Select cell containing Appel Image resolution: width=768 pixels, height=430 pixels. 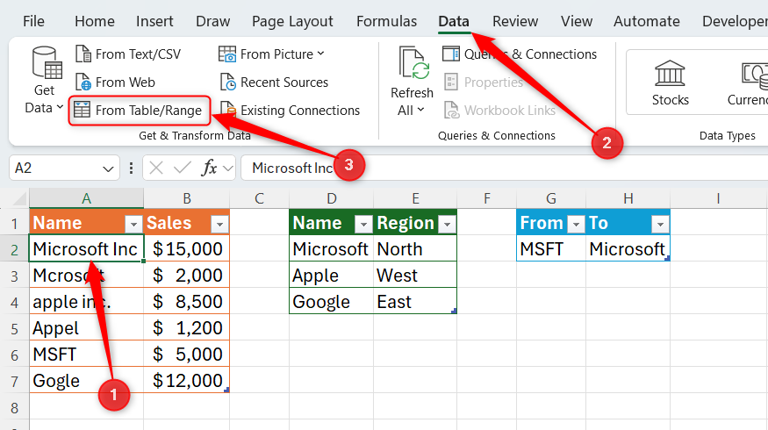tap(87, 328)
